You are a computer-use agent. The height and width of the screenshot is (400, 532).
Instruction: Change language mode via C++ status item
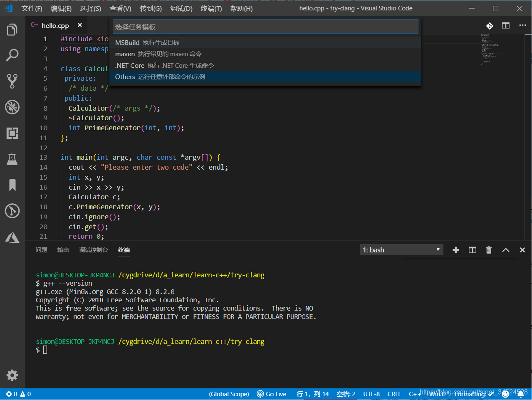[x=414, y=394]
